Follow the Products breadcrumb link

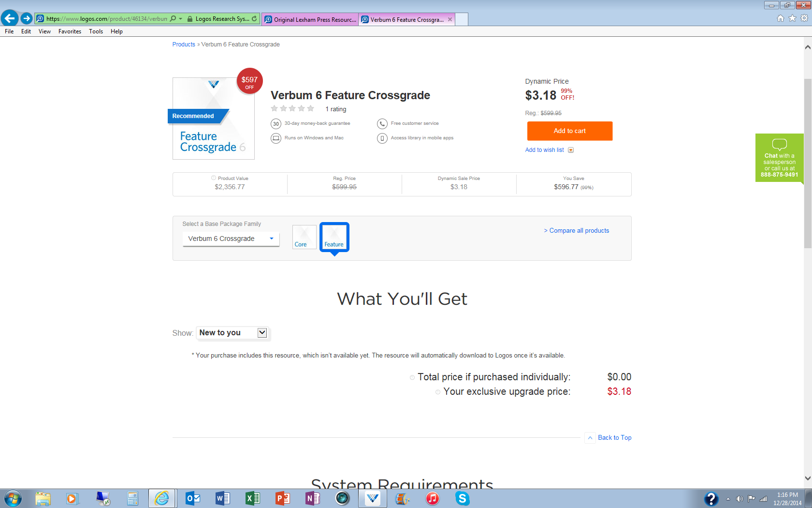point(184,45)
